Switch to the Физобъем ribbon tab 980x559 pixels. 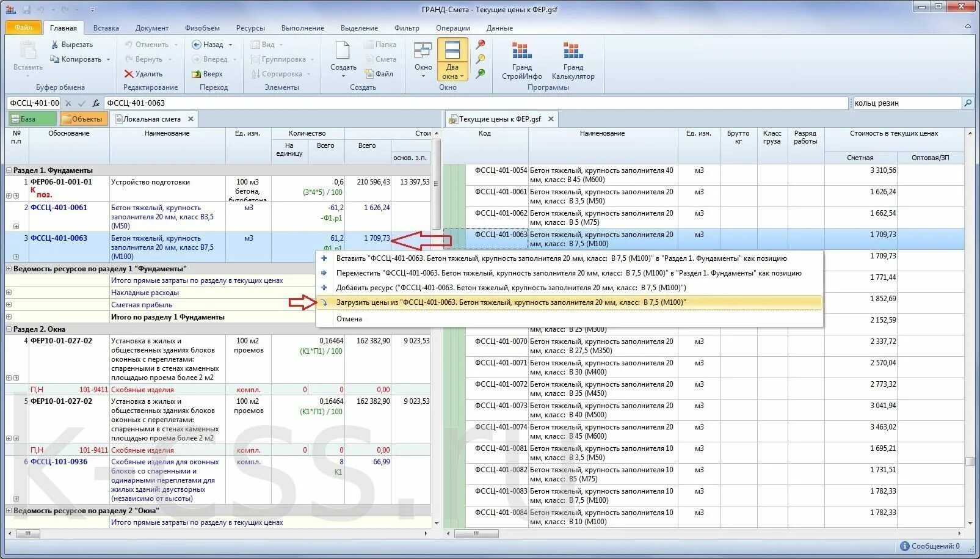click(202, 28)
